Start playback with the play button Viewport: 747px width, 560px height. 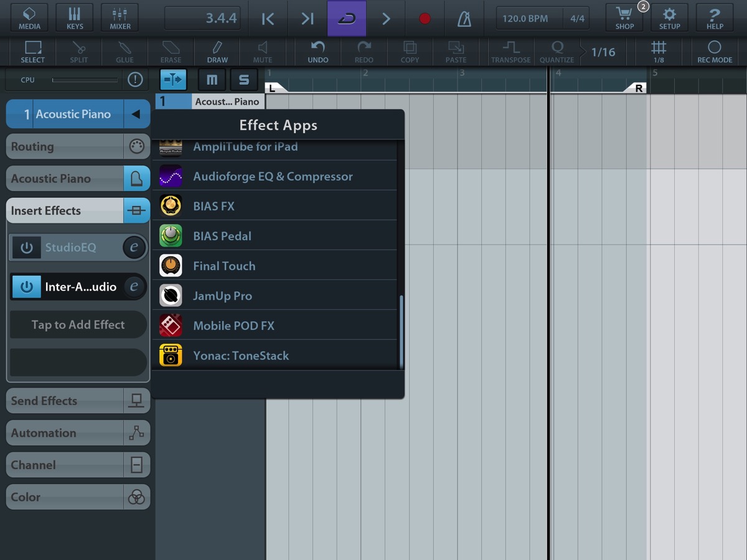pos(386,19)
